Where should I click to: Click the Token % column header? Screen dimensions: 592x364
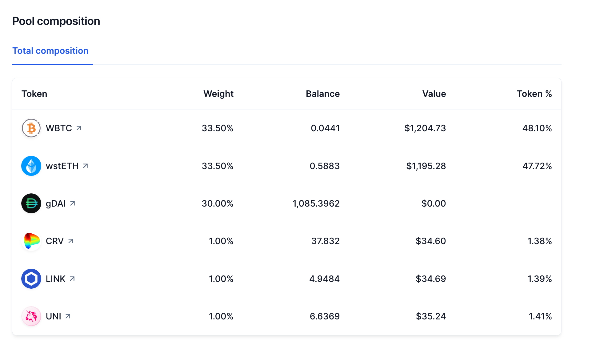pyautogui.click(x=534, y=94)
